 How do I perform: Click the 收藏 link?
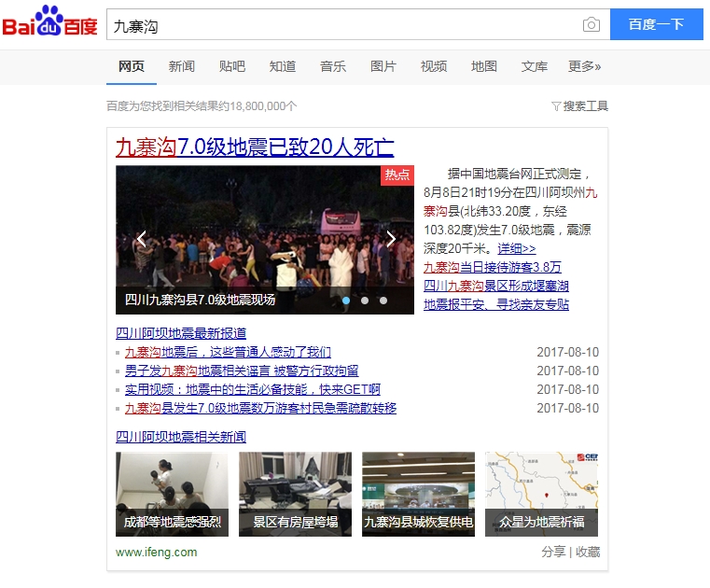pyautogui.click(x=588, y=552)
